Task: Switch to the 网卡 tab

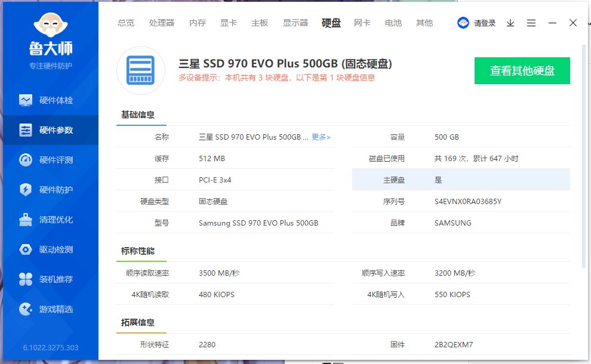Action: [362, 23]
